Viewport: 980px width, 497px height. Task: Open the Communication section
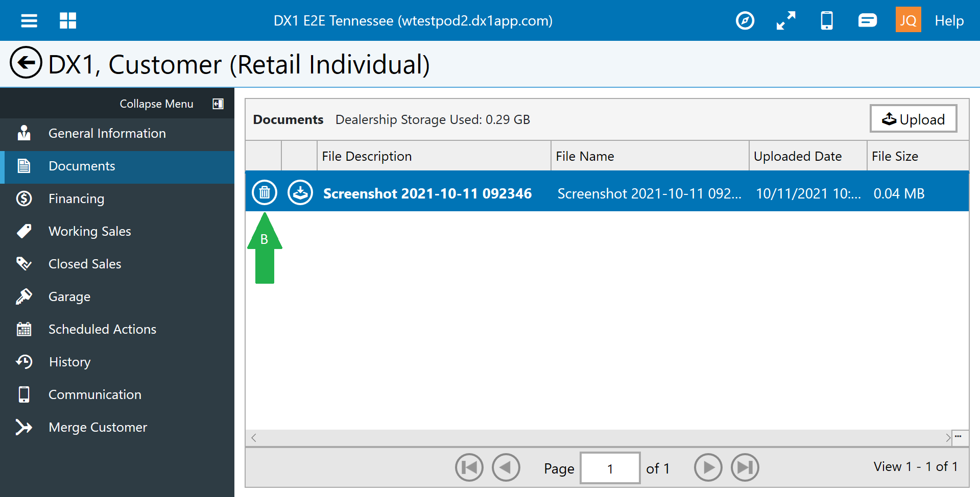pos(117,395)
